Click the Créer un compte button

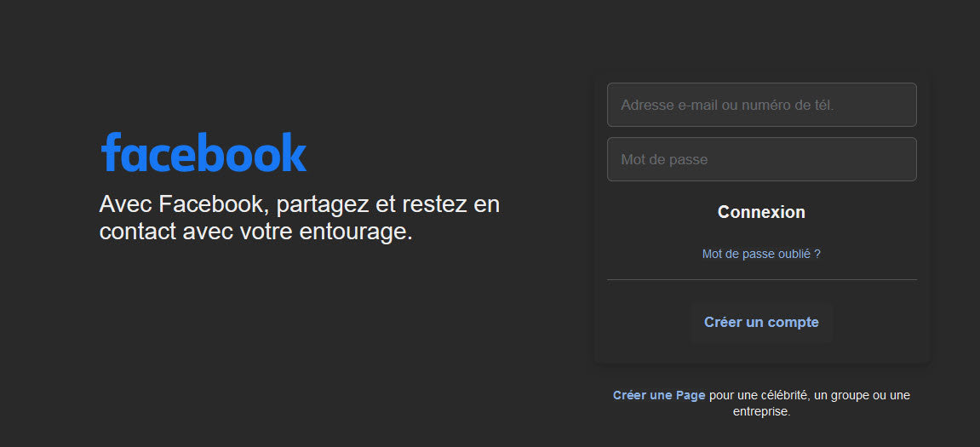point(761,322)
